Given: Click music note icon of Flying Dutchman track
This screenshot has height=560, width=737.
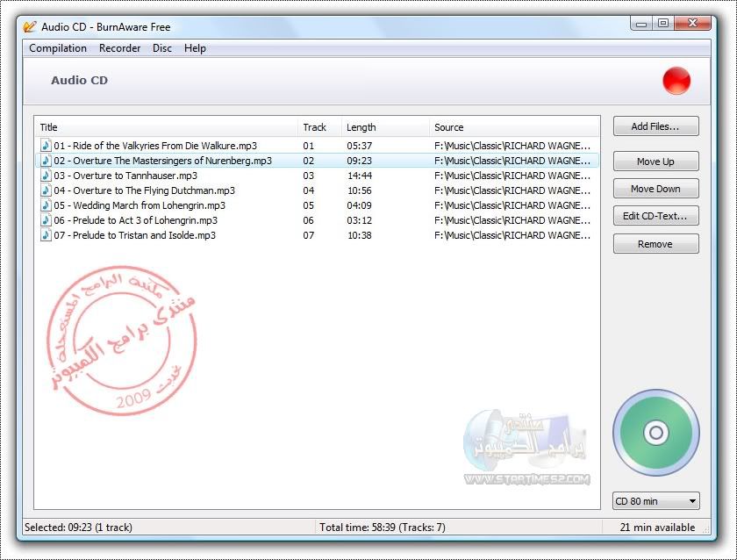Looking at the screenshot, I should 46,190.
